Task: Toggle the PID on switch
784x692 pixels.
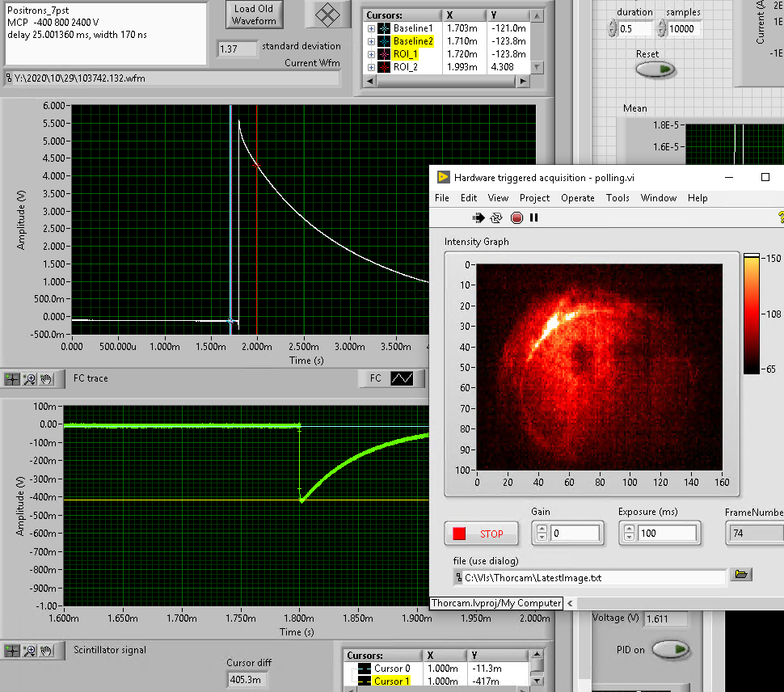Action: (670, 649)
